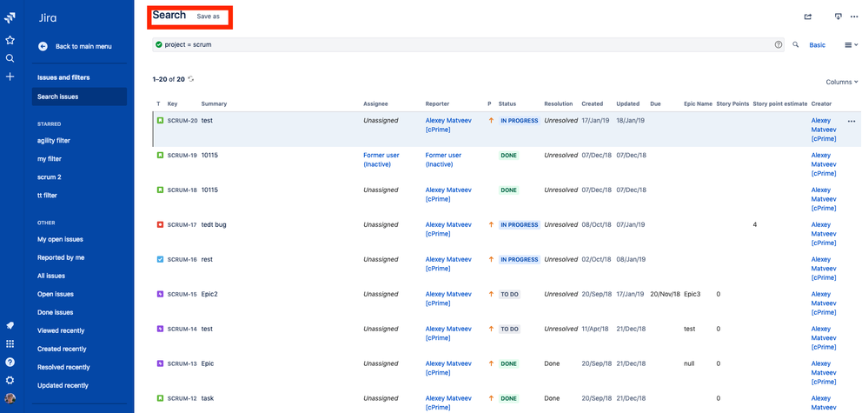
Task: Click the Save as button
Action: 209,17
